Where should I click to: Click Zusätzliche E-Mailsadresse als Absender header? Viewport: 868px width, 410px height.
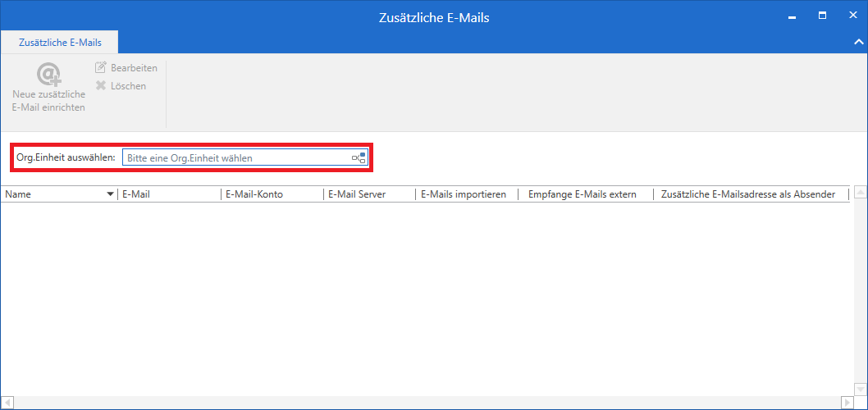747,194
